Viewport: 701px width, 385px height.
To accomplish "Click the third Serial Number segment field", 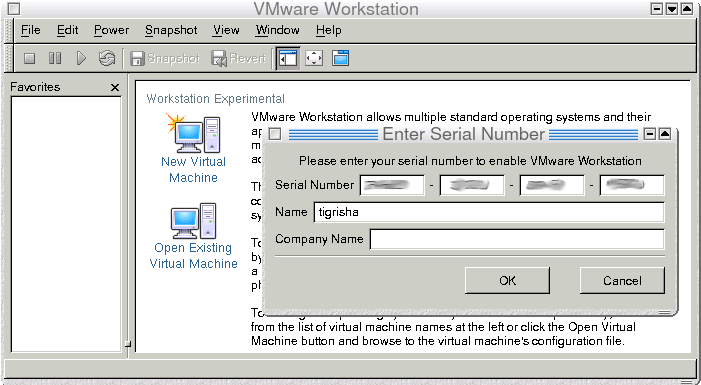I will (x=552, y=185).
